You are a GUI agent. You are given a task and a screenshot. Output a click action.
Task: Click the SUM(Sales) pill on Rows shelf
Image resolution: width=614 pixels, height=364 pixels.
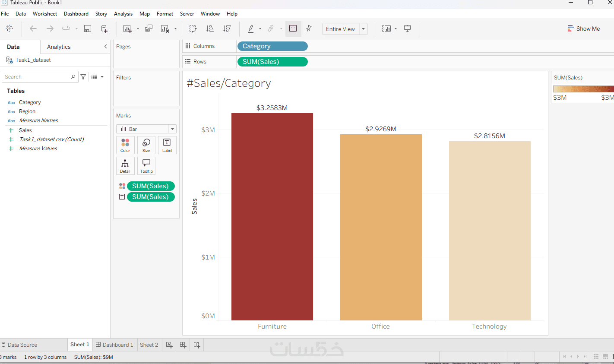(272, 62)
